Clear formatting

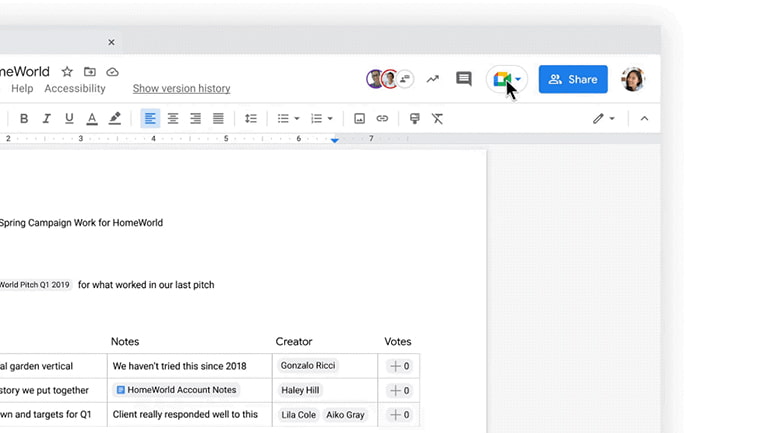[437, 118]
